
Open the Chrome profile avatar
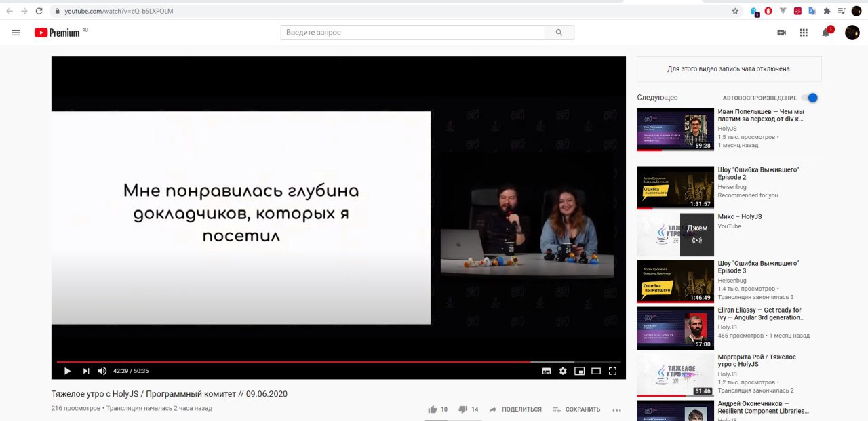(x=856, y=11)
